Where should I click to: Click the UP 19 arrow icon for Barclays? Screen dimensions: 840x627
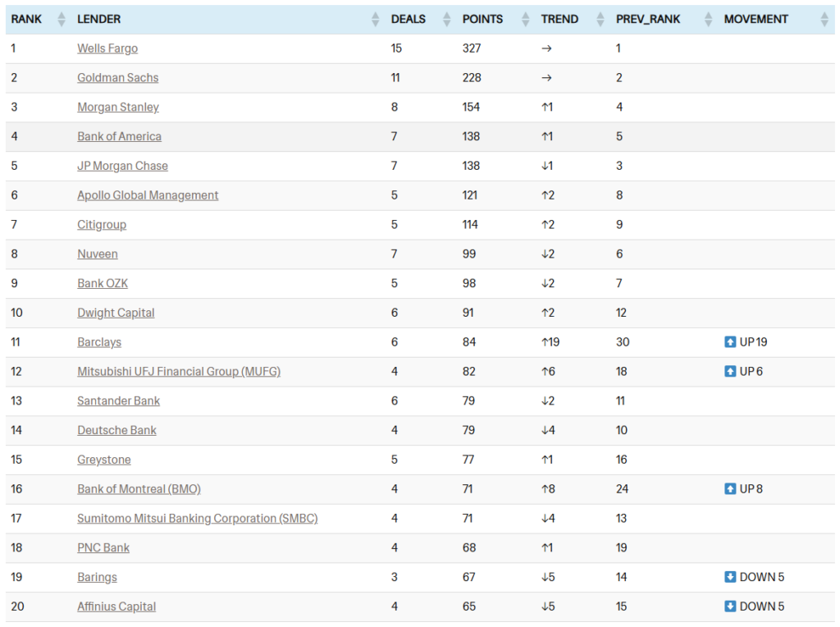[x=730, y=342]
